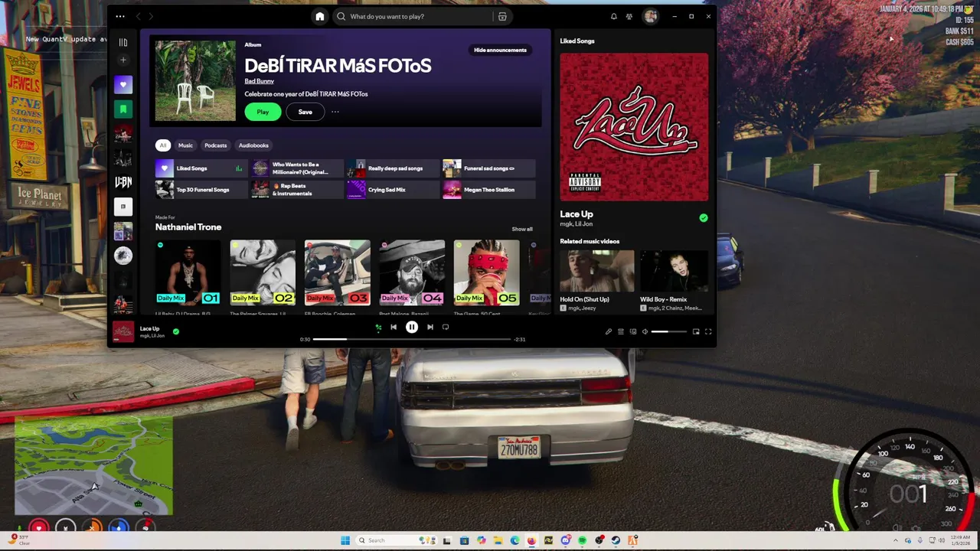
Task: Open Liked Songs heart tile in sidebar
Action: tap(123, 84)
